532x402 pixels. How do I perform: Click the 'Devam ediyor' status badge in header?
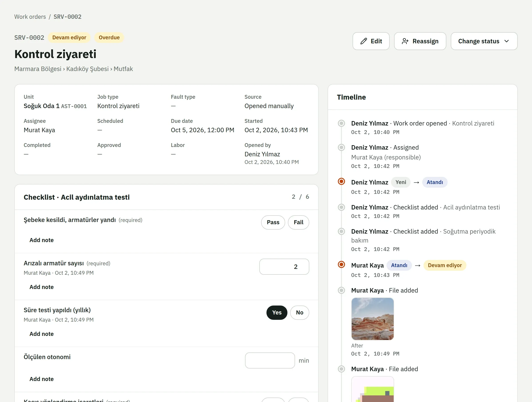[69, 38]
